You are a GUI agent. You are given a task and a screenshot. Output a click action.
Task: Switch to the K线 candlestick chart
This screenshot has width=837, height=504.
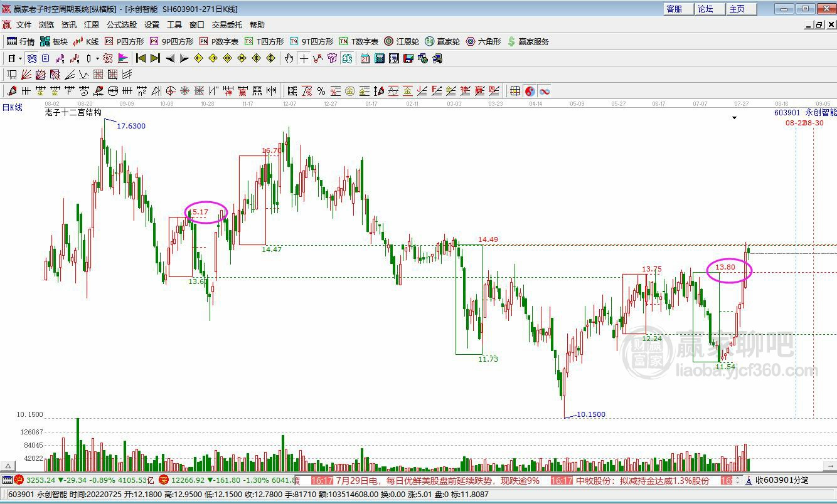(x=86, y=41)
